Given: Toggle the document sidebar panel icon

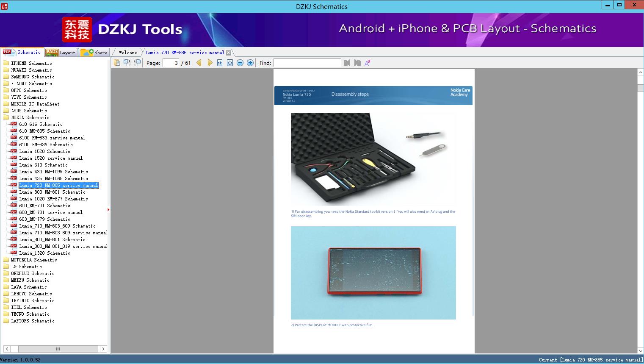Looking at the screenshot, I should (x=117, y=63).
